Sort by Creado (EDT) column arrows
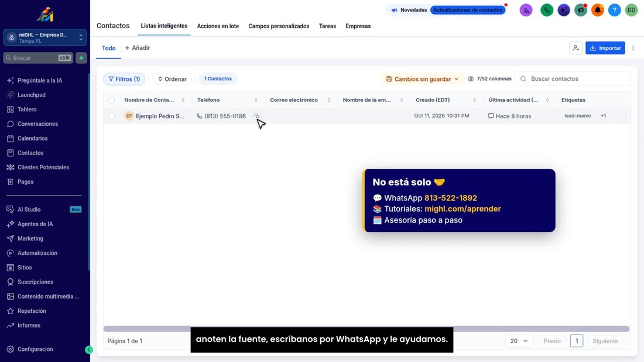The width and height of the screenshot is (644, 362). pyautogui.click(x=474, y=100)
